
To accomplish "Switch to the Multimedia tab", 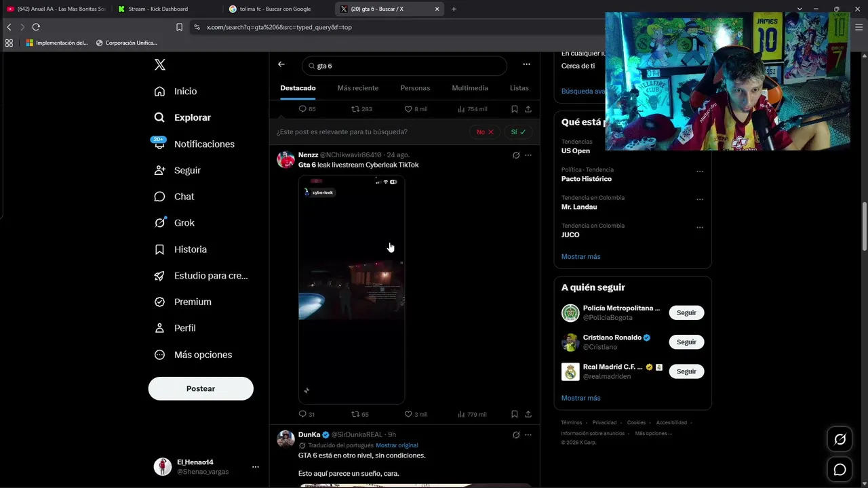I will click(x=470, y=88).
